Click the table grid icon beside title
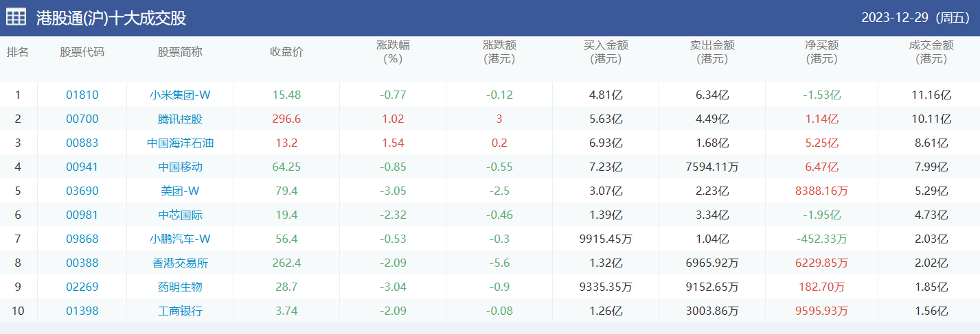The image size is (980, 334). coord(16,17)
